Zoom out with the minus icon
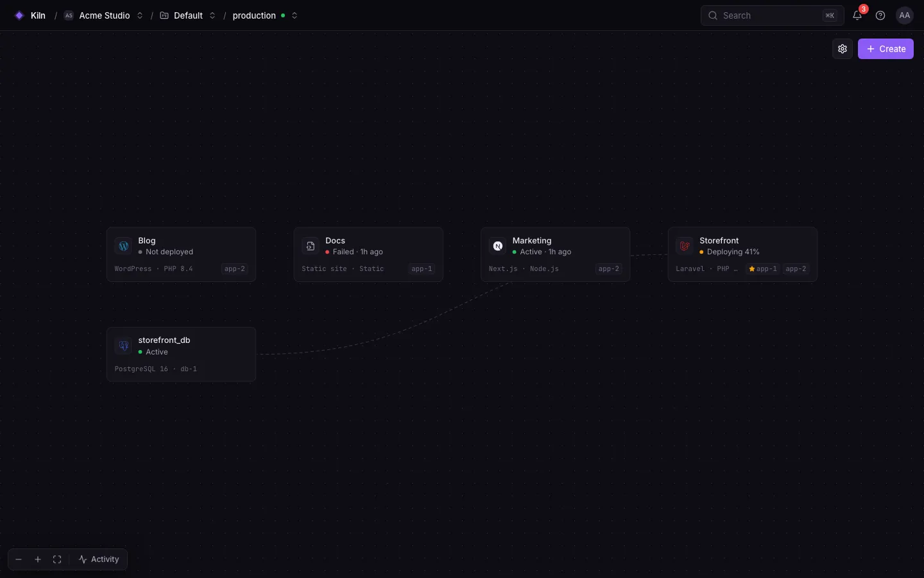 tap(19, 559)
